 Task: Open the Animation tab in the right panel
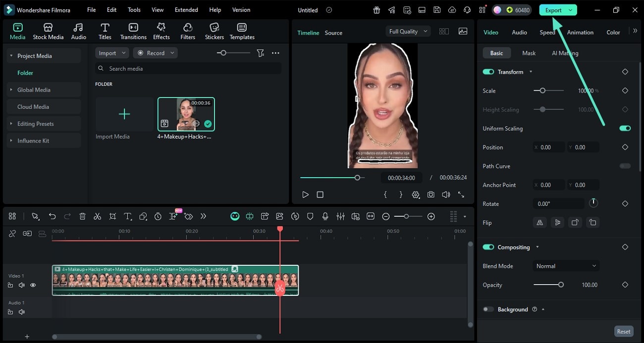[x=580, y=32]
